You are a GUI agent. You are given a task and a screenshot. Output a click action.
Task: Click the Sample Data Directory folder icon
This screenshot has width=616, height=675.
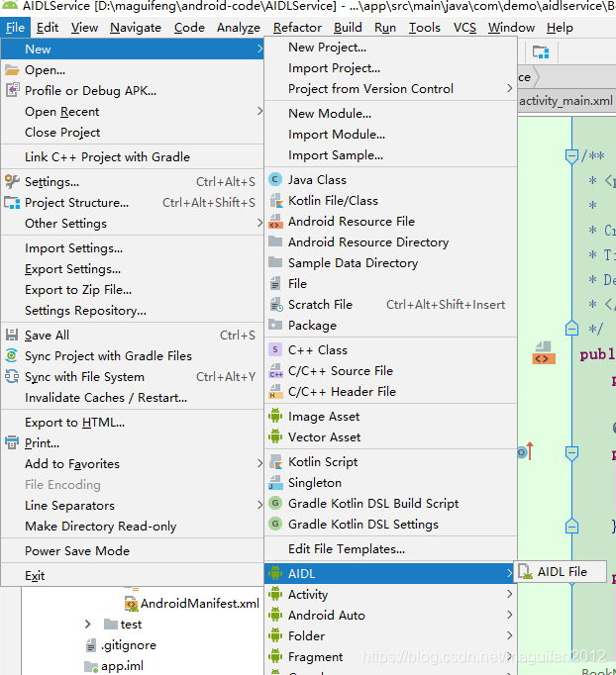(x=275, y=262)
